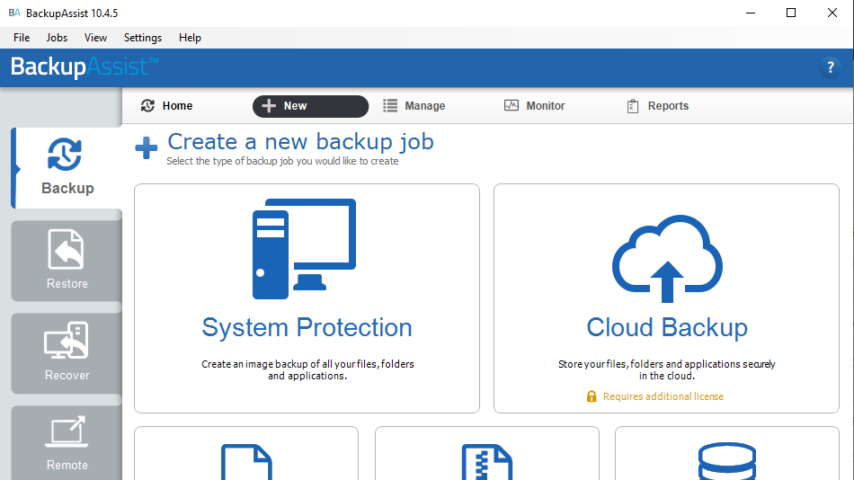
Task: Click the Cloud Backup cloud icon
Action: [667, 258]
